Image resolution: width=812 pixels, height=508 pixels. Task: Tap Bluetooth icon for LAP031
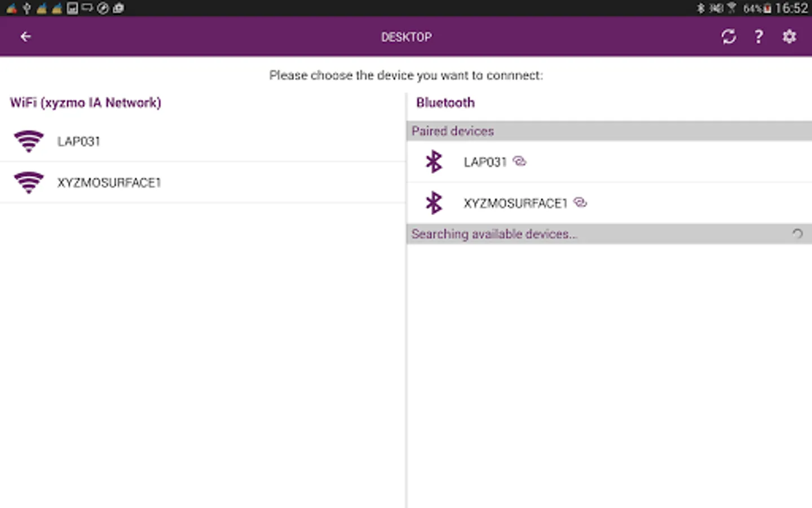point(434,162)
